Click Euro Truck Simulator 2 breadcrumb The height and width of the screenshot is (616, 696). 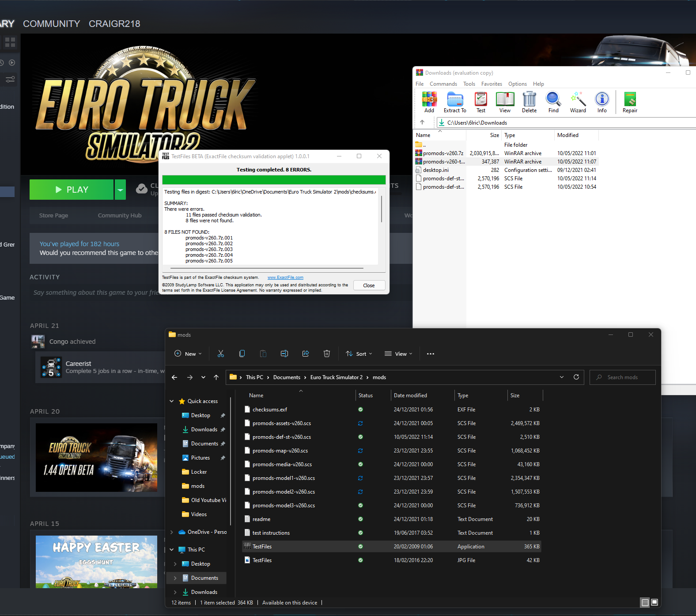[x=337, y=377]
